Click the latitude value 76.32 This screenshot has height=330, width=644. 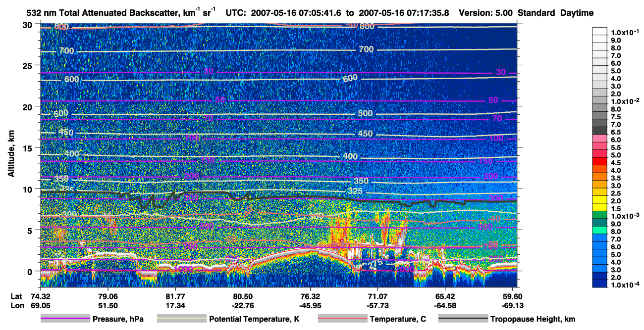(x=310, y=296)
